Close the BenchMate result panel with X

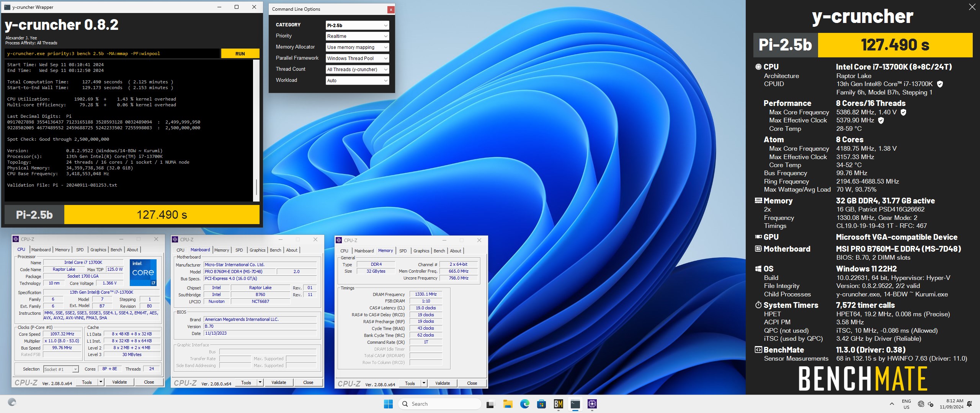click(972, 7)
